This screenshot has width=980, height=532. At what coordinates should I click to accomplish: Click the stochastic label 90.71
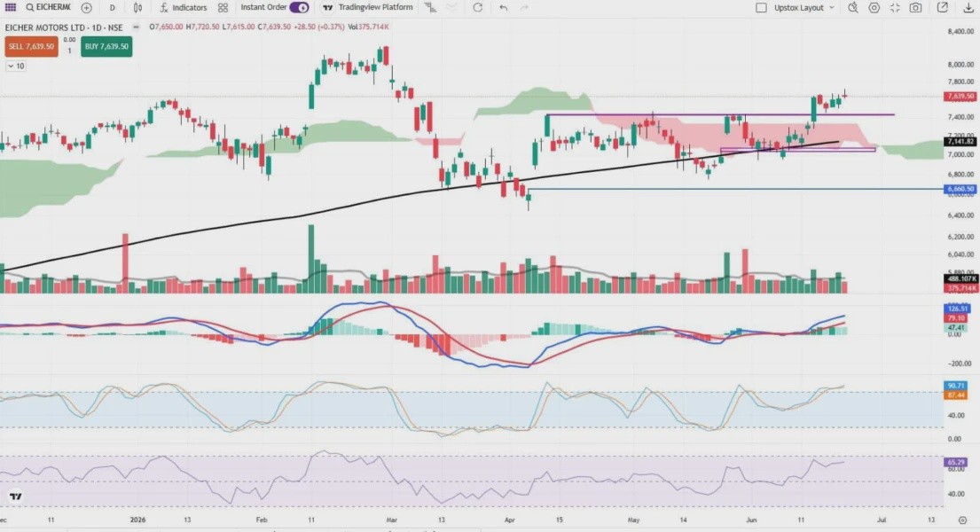click(x=957, y=386)
